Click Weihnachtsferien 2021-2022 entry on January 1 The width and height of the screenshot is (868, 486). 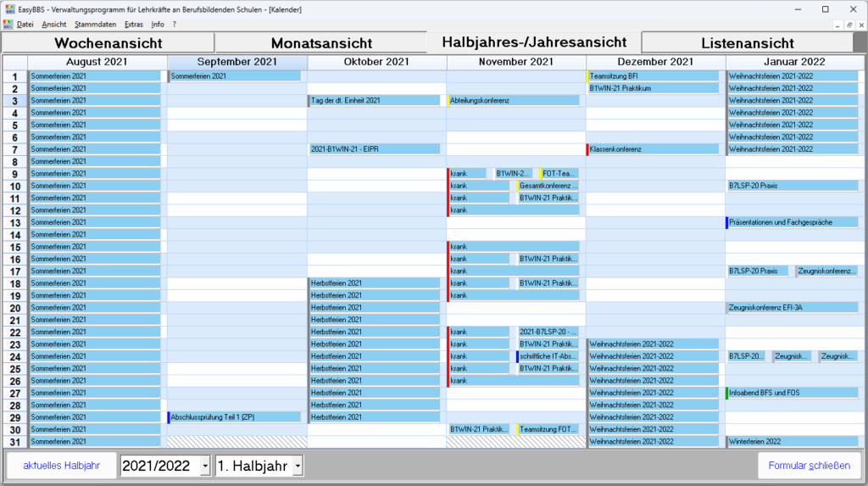(793, 76)
